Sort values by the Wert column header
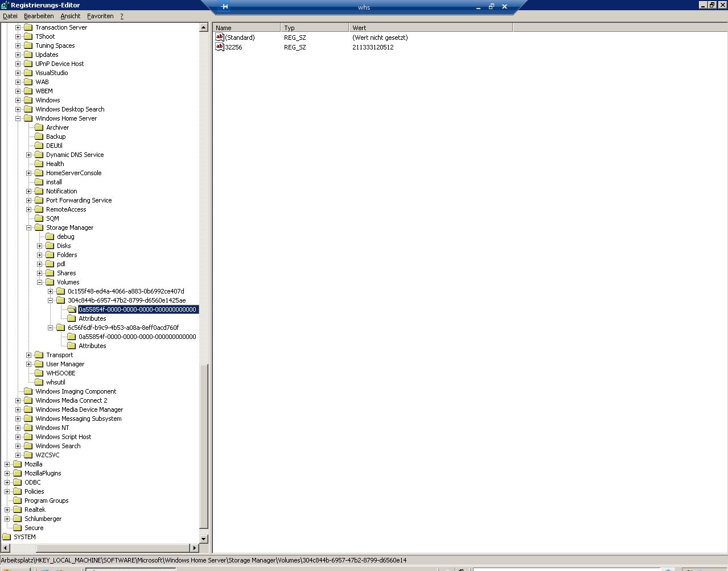This screenshot has width=728, height=571. (x=431, y=27)
